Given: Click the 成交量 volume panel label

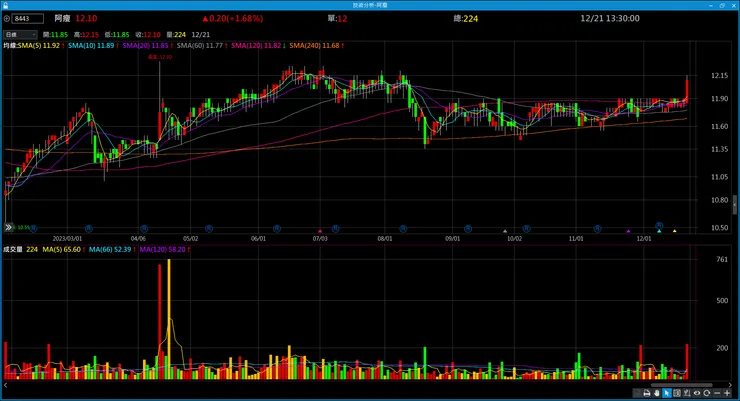Looking at the screenshot, I should point(13,249).
